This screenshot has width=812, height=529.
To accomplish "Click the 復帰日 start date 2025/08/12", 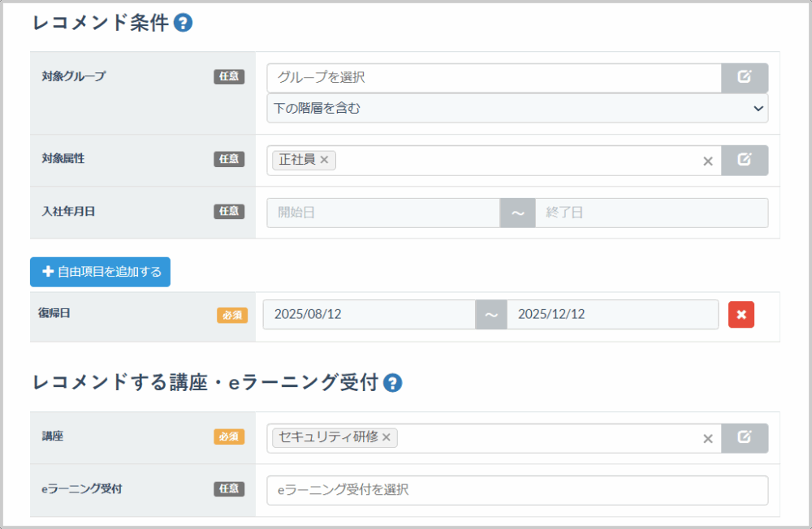I will (369, 315).
